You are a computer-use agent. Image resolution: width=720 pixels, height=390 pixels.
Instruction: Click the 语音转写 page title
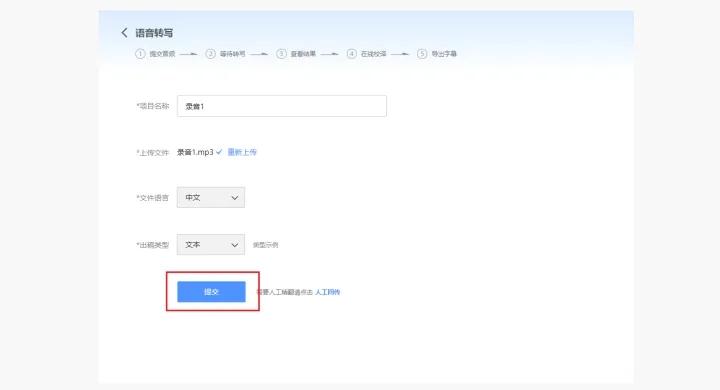tap(154, 33)
